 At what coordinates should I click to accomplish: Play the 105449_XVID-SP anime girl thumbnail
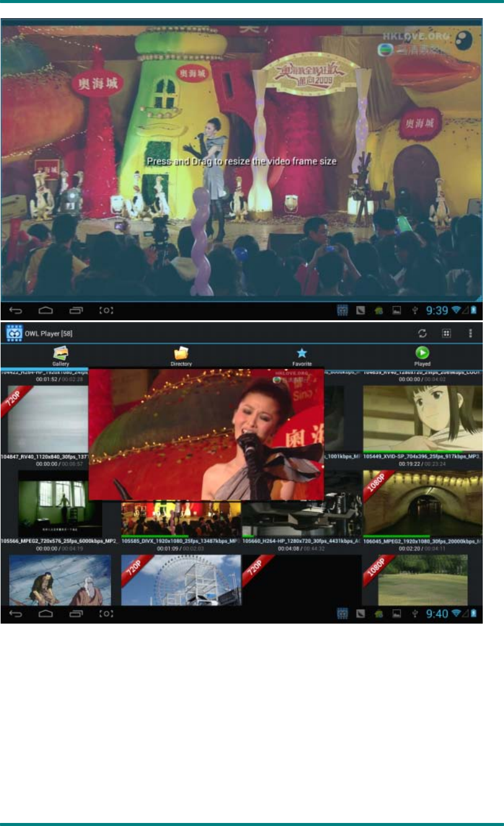423,419
